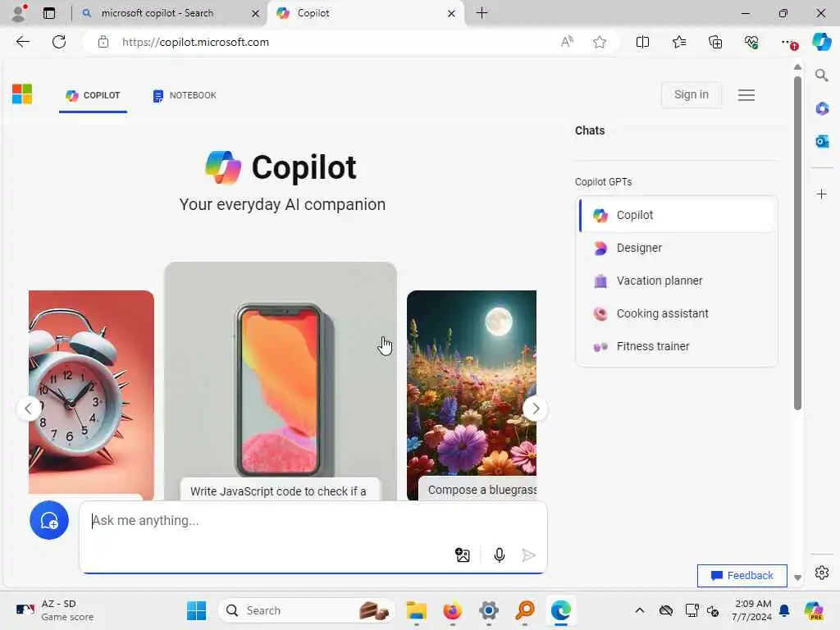Open Microsoft 365 icon in Edge sidebar
The image size is (840, 630).
(821, 108)
